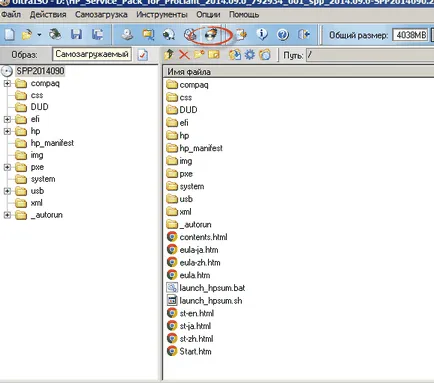This screenshot has height=383, width=434.
Task: Open properties with the blue gear icon
Action: [x=250, y=54]
